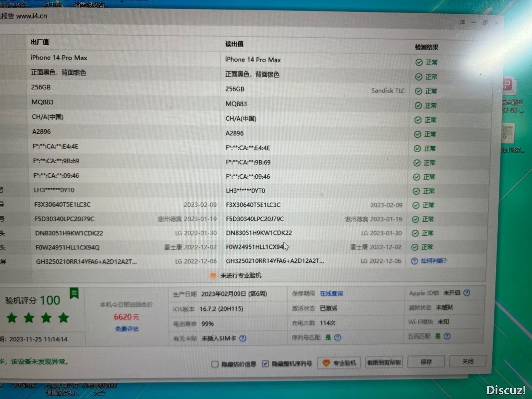Click production date 2023年02月09日 (第6周)
Screen dimensions: 532x399
coord(234,294)
